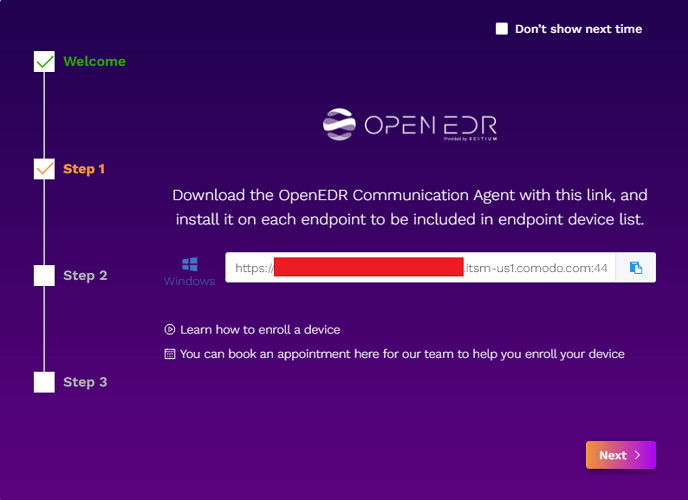Viewport: 688px width, 500px height.
Task: Click the orange checkmark at Step 1
Action: [x=44, y=169]
